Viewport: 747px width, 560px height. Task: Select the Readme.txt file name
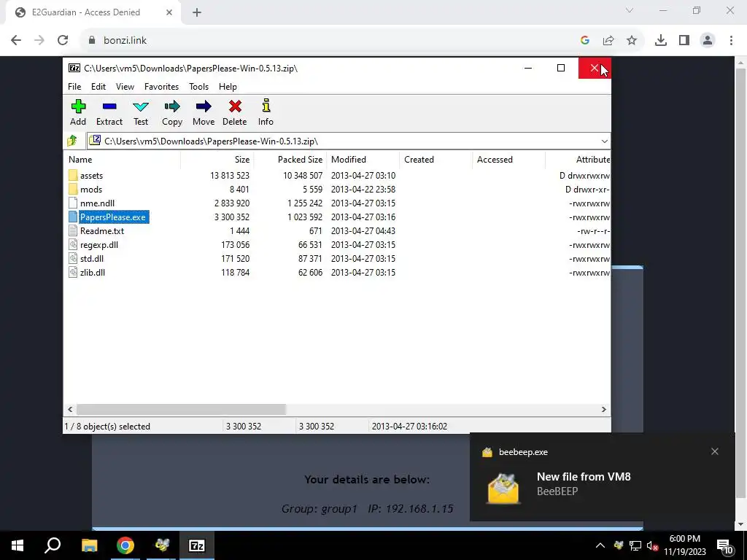coord(102,231)
